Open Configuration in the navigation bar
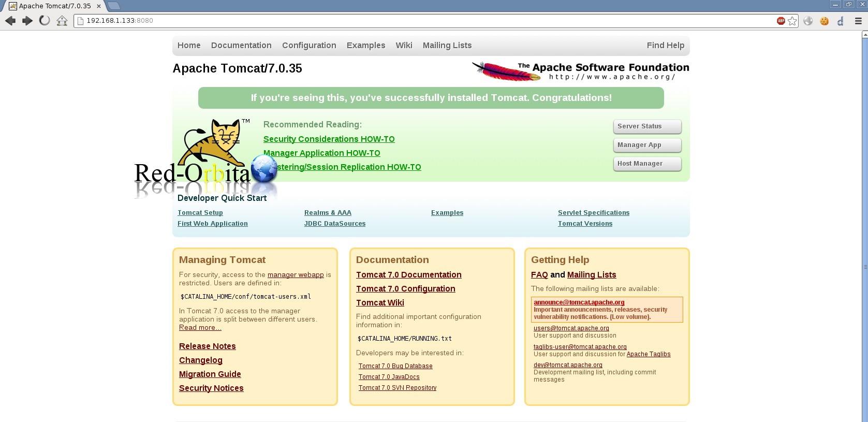Viewport: 868px width, 422px height. pos(309,46)
